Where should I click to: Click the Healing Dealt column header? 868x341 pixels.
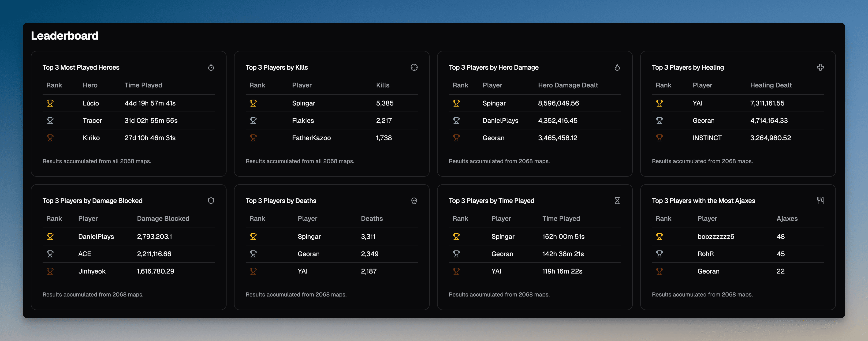(x=771, y=85)
